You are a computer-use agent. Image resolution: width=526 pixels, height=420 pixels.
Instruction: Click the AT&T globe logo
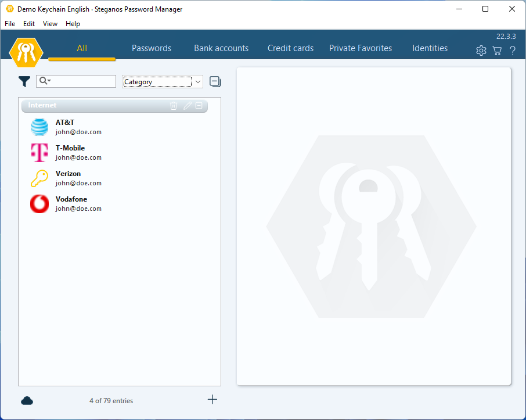pos(39,127)
